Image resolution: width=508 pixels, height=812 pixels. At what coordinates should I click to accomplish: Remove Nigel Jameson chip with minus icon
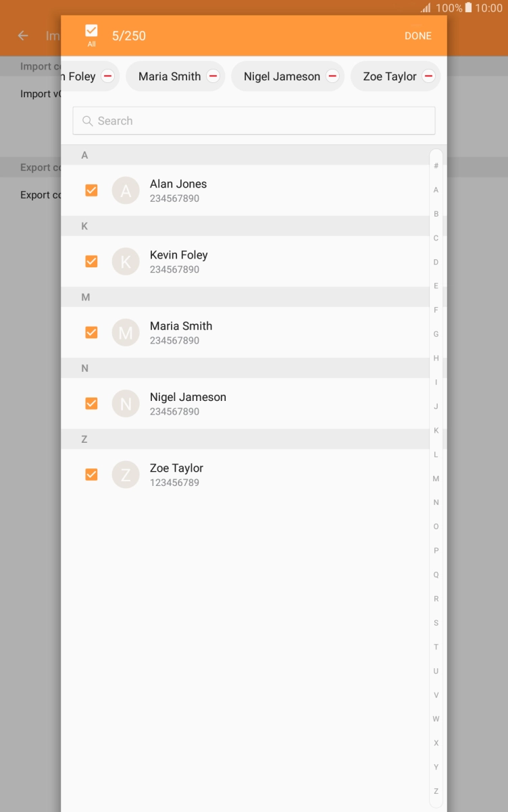pos(332,76)
